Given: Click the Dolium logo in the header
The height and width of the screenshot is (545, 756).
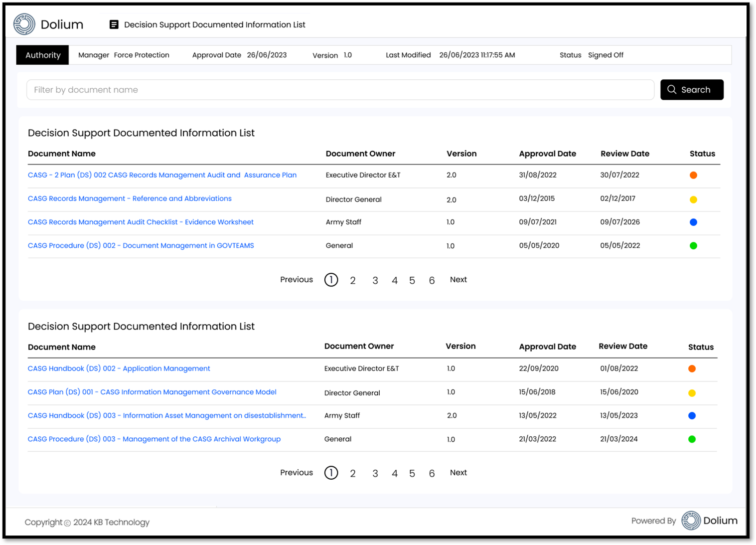Looking at the screenshot, I should (x=22, y=23).
